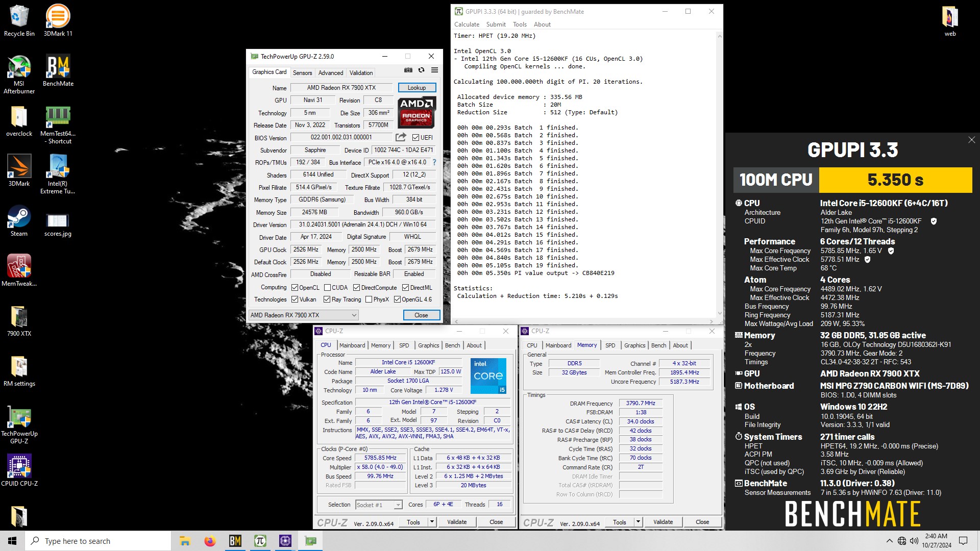The image size is (980, 551).
Task: Open Firefox on the taskbar
Action: (210, 541)
